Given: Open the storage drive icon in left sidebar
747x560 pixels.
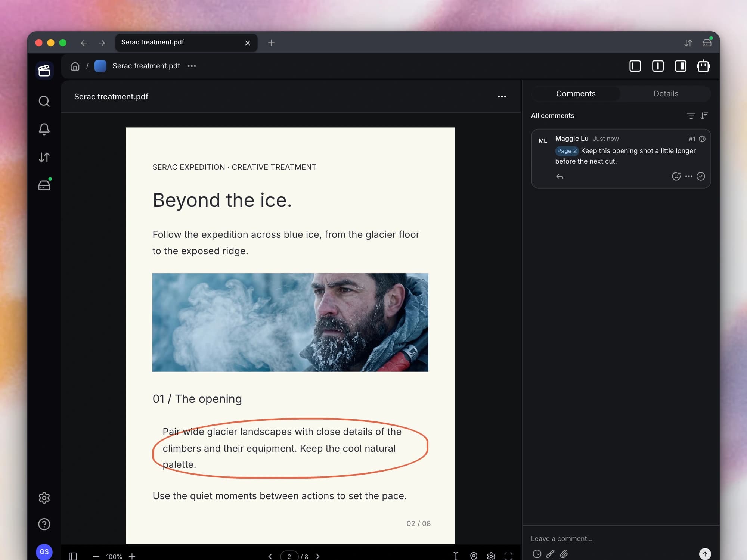Looking at the screenshot, I should 44,185.
